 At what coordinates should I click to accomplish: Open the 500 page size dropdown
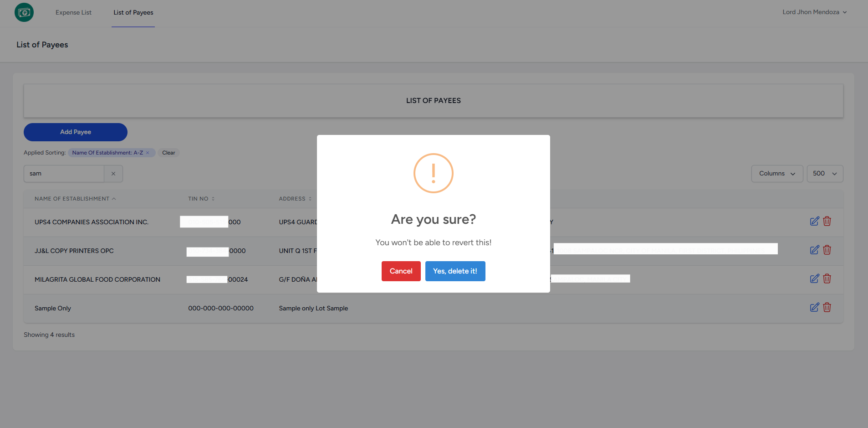[825, 174]
